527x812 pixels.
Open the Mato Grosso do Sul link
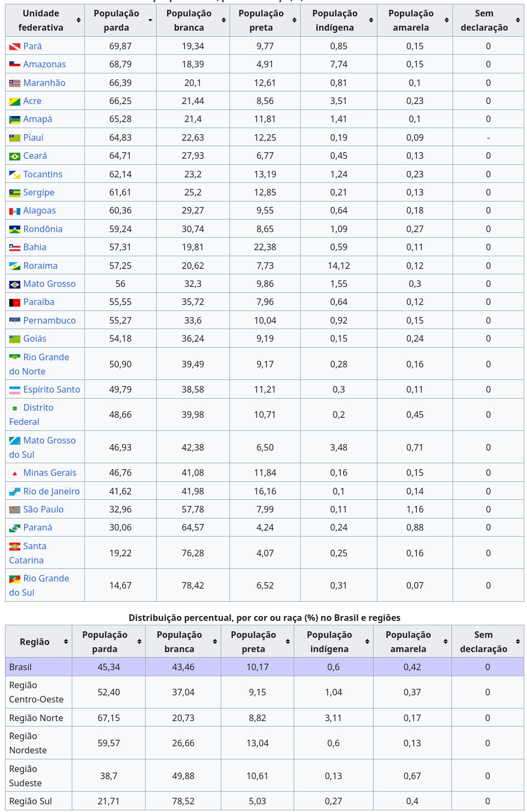tap(42, 448)
